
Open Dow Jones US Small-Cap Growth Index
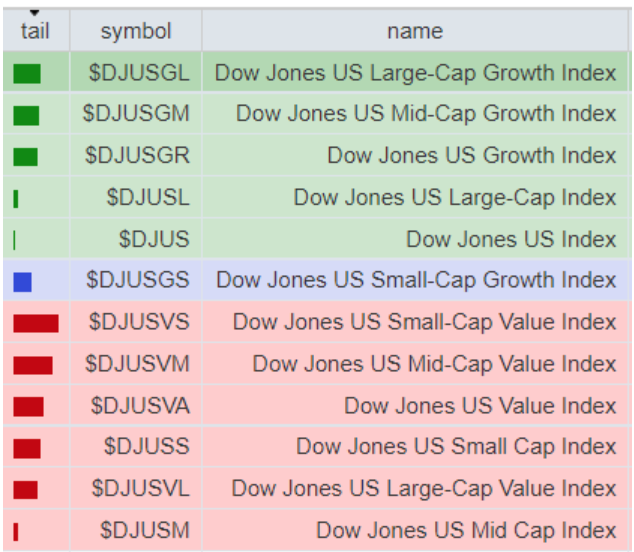point(416,281)
